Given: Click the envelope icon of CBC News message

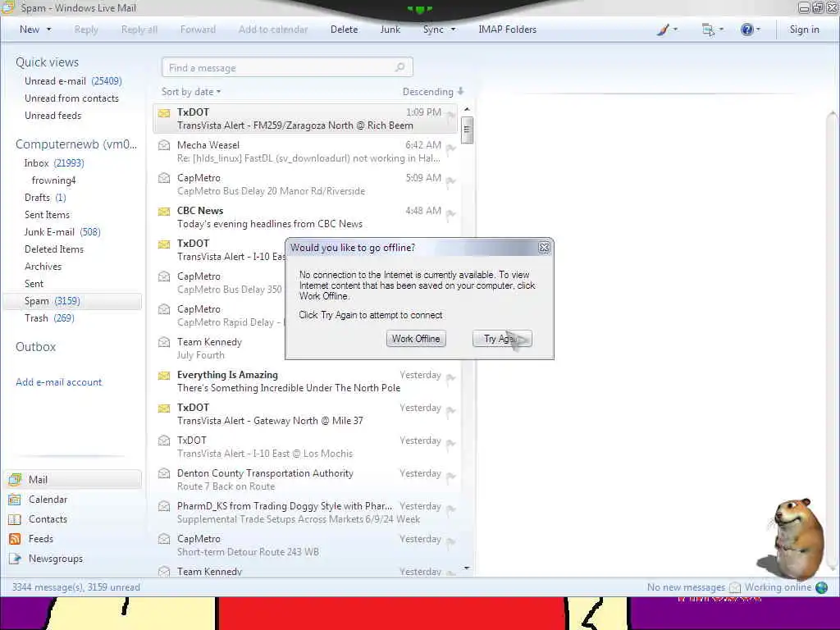Looking at the screenshot, I should (164, 212).
